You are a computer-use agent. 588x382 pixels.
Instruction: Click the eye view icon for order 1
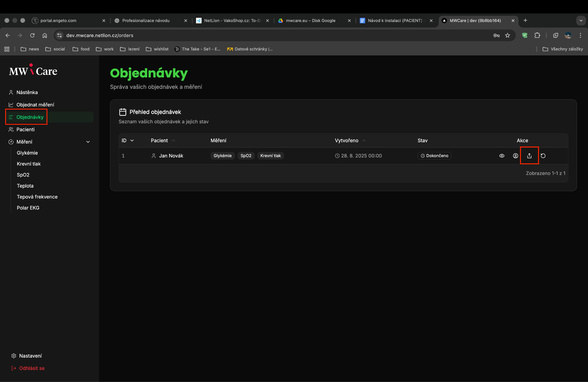click(502, 156)
